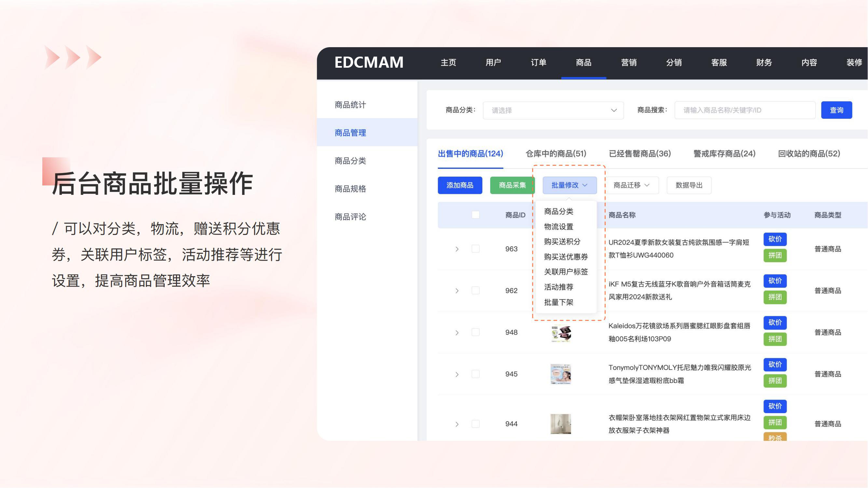Click 砍价 tag on product 962
868x488 pixels.
coord(775,281)
